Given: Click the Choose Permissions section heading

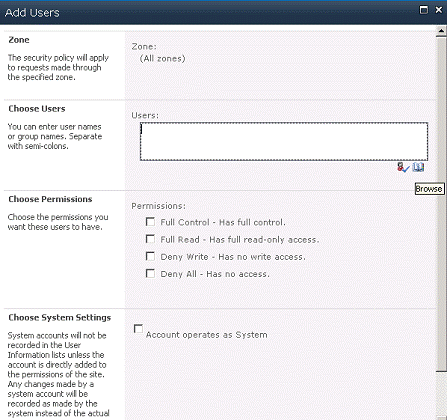Looking at the screenshot, I should pos(50,199).
